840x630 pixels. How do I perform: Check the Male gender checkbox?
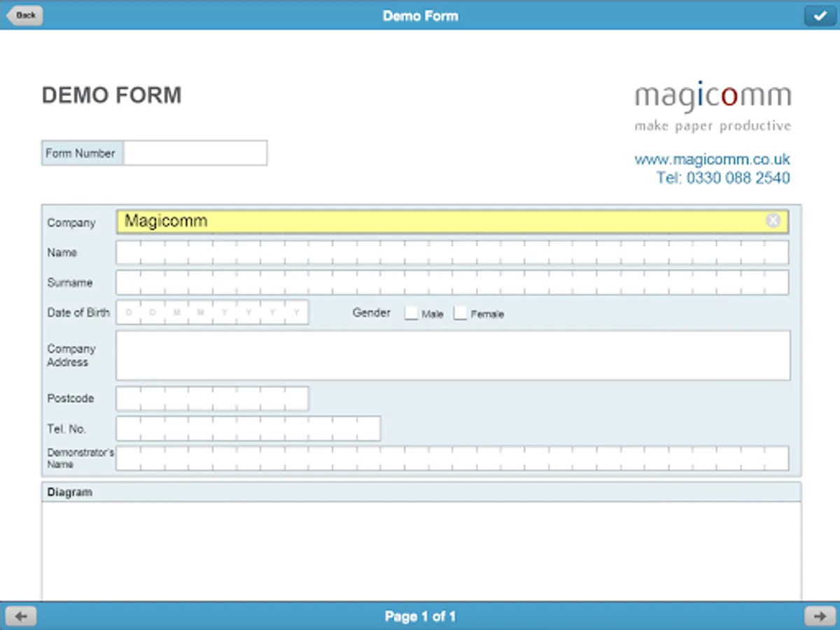pyautogui.click(x=411, y=313)
